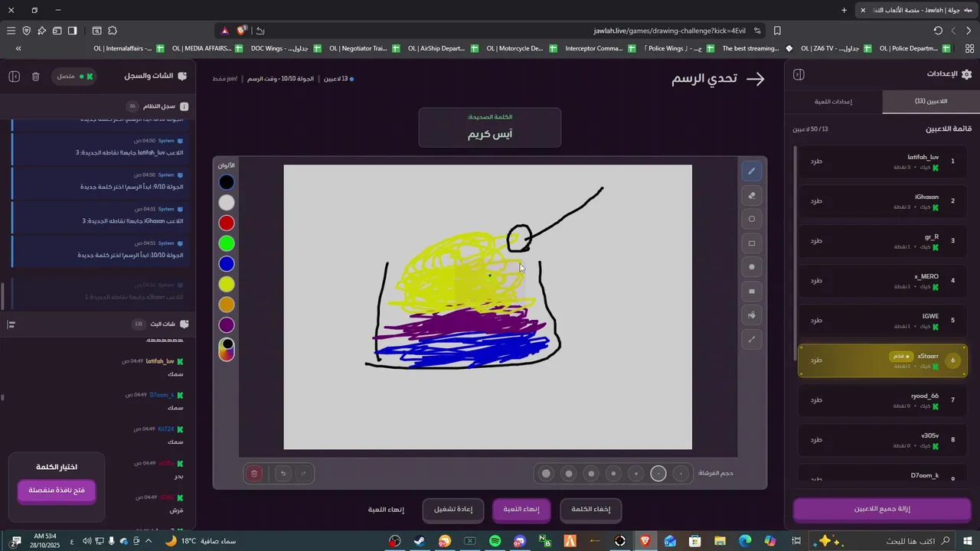Image resolution: width=980 pixels, height=551 pixels.
Task: Pick the black color swatch
Action: [x=227, y=182]
